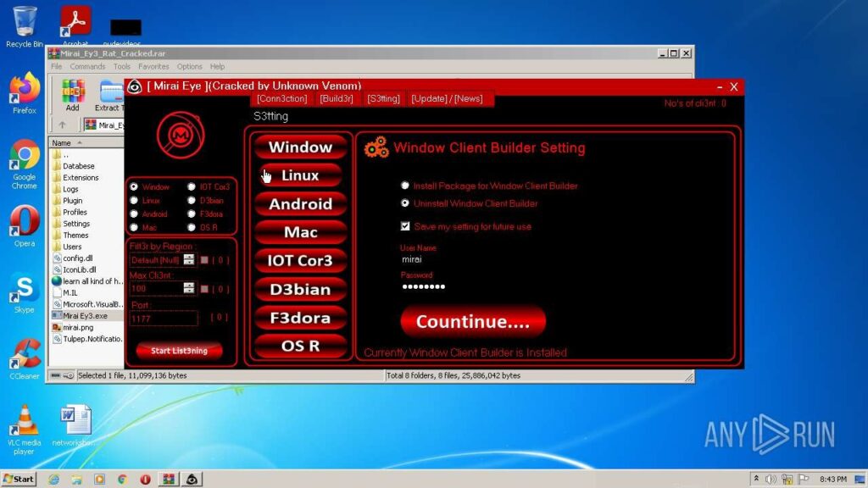Open the Windows Start menu
This screenshot has height=488, width=868.
[x=19, y=480]
